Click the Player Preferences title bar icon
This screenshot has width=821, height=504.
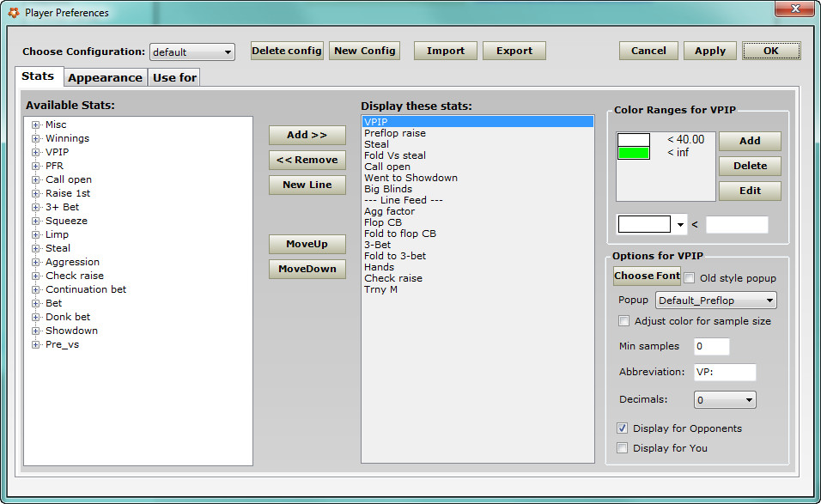(x=14, y=12)
